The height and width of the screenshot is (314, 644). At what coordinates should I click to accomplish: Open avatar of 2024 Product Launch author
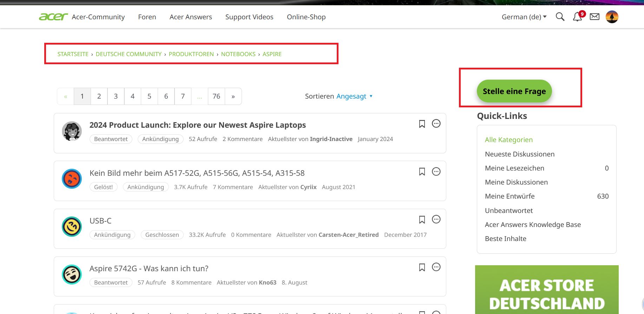tap(72, 131)
